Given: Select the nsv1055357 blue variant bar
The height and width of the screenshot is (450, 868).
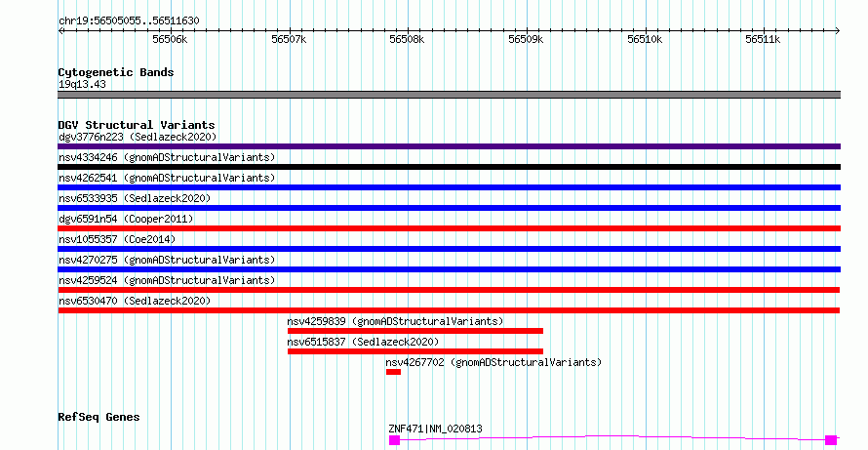Looking at the screenshot, I should 449,249.
